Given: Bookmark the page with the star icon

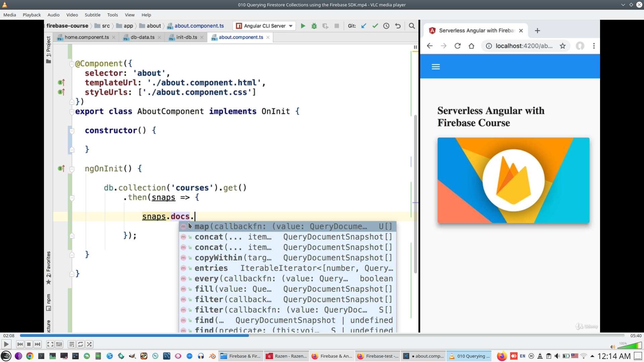Looking at the screenshot, I should tap(563, 46).
